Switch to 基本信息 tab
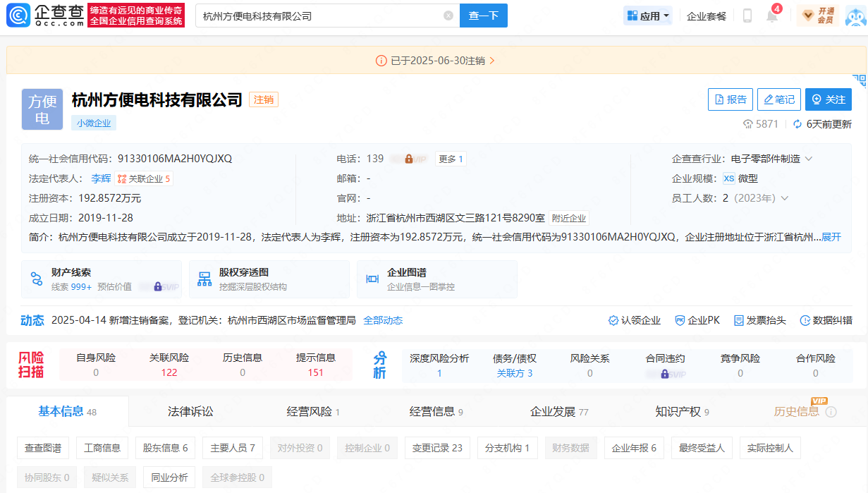This screenshot has width=868, height=493. pyautogui.click(x=67, y=411)
